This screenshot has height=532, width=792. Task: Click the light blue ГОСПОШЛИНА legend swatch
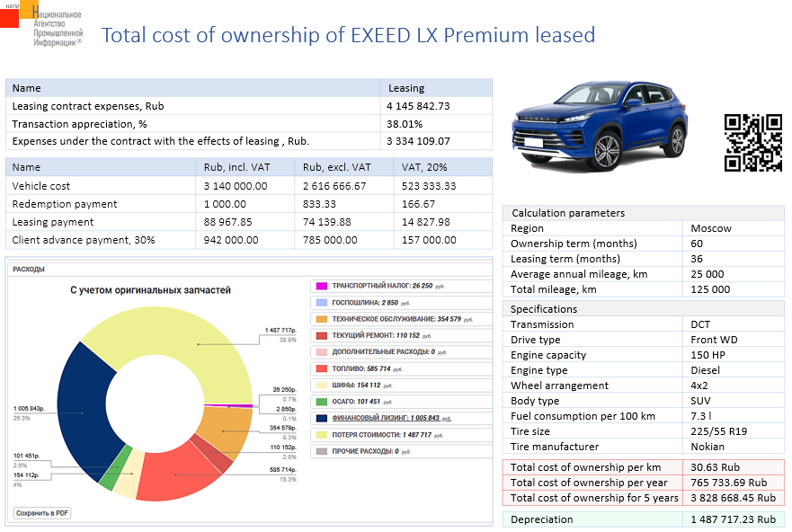coord(321,303)
